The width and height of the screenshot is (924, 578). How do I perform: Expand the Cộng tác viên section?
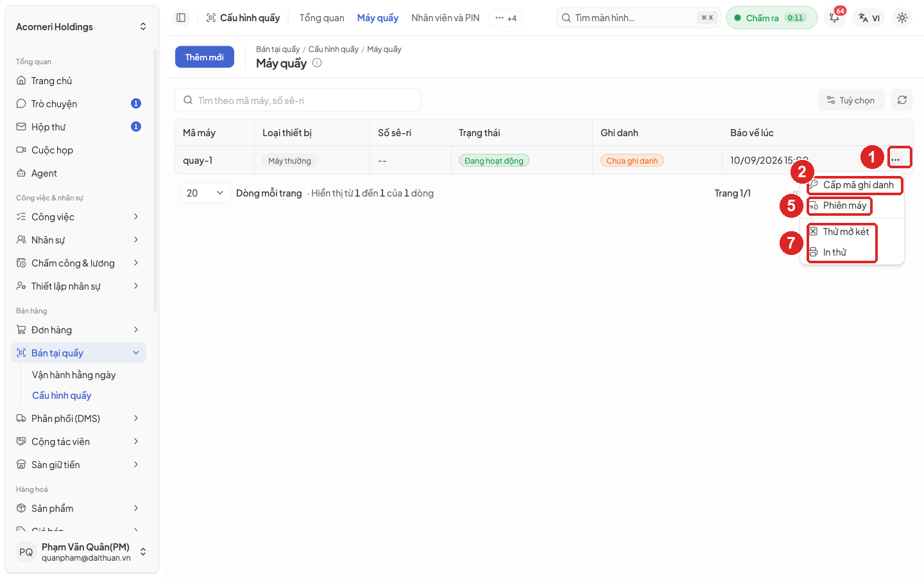click(79, 442)
